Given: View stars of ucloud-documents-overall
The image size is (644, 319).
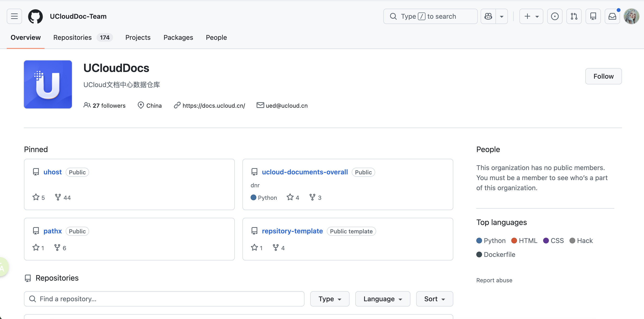Looking at the screenshot, I should (293, 197).
